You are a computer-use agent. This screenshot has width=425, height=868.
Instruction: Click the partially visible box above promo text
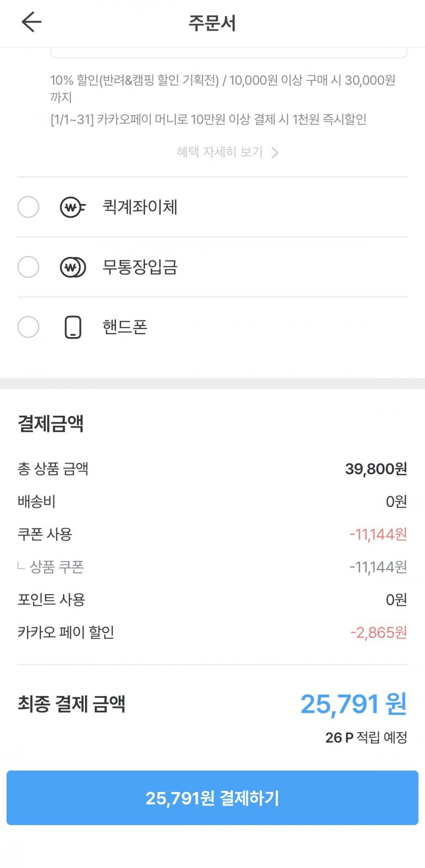coord(229,53)
